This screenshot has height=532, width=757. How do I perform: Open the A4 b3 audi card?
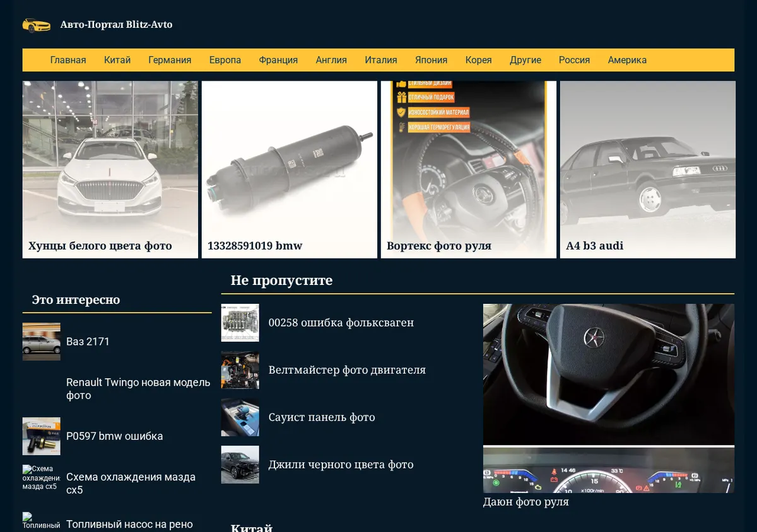pyautogui.click(x=648, y=170)
